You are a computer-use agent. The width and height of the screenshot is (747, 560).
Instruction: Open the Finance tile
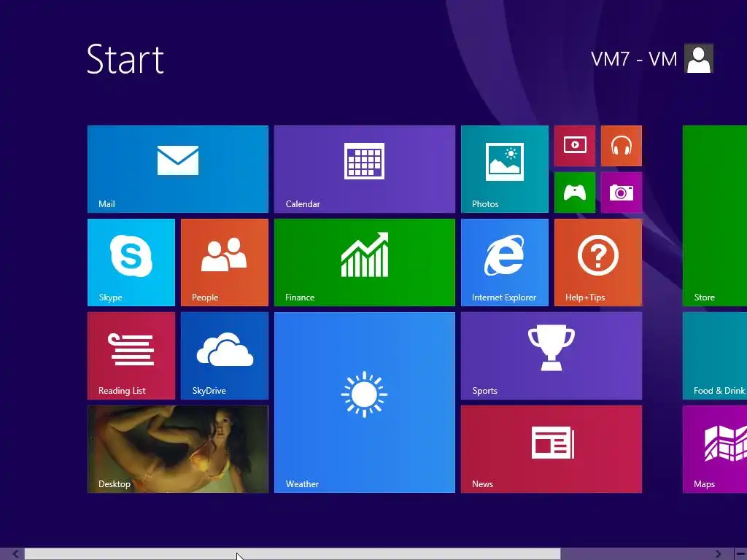(x=365, y=262)
